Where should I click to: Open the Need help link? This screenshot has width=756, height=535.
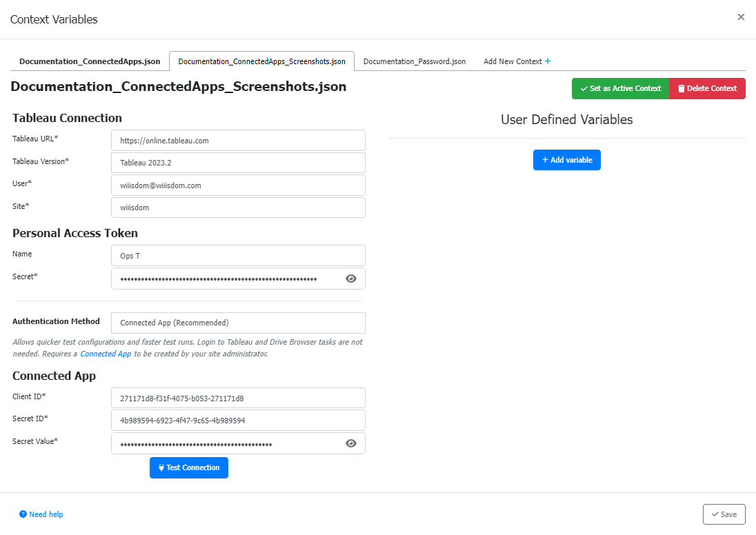41,514
